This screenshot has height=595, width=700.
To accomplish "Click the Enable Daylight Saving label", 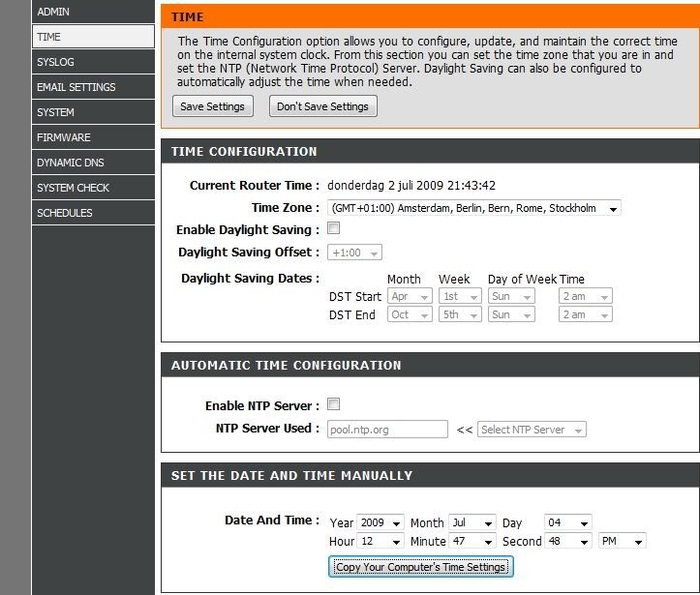I will 248,229.
